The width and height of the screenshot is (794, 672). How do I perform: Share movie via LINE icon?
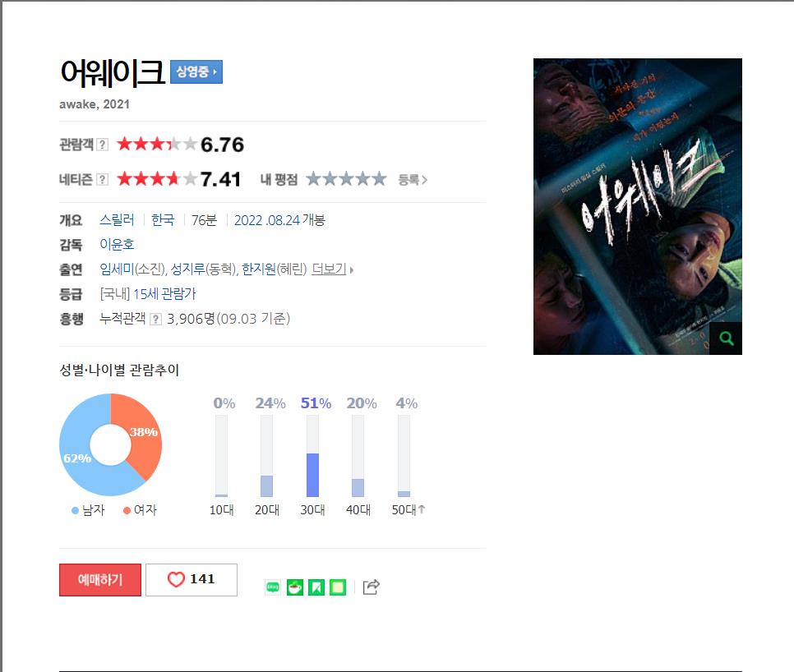coord(272,587)
